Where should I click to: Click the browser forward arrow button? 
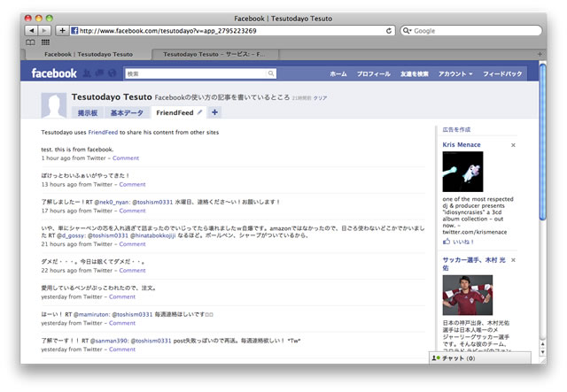(x=44, y=31)
